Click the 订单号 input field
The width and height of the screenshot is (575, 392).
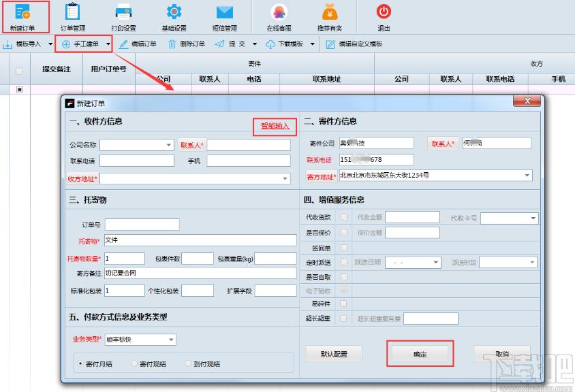[142, 225]
